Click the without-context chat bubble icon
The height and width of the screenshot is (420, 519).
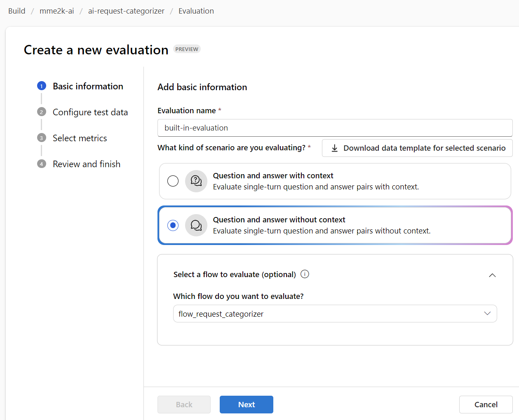tap(196, 225)
